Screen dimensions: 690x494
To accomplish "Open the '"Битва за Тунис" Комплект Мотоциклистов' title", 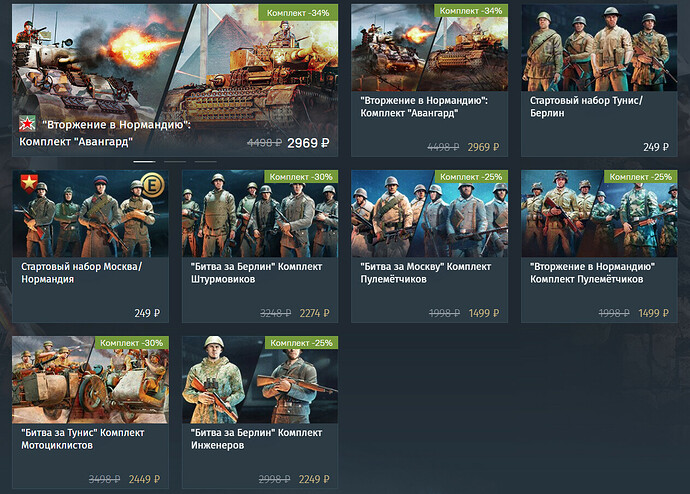I will pyautogui.click(x=83, y=439).
